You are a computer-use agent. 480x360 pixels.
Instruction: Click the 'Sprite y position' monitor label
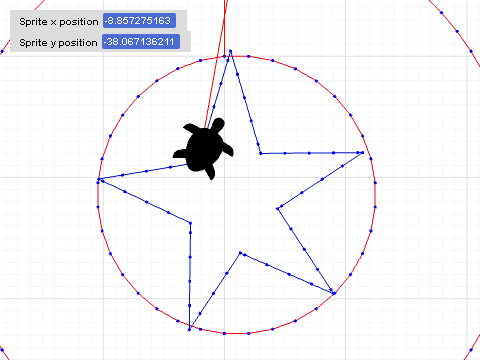[x=58, y=43]
